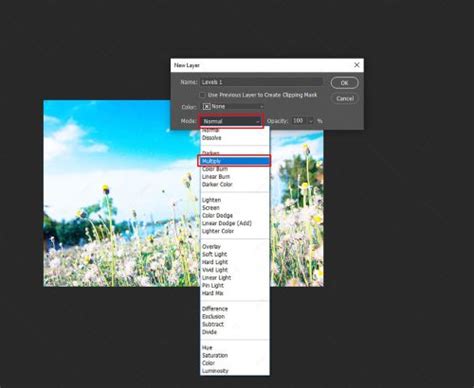
Task: Choose Exclusion blend mode
Action: (235, 317)
